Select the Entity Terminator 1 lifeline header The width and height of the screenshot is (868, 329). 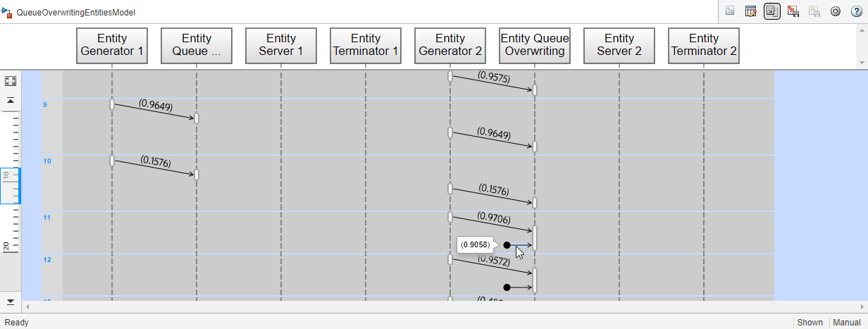pos(366,45)
